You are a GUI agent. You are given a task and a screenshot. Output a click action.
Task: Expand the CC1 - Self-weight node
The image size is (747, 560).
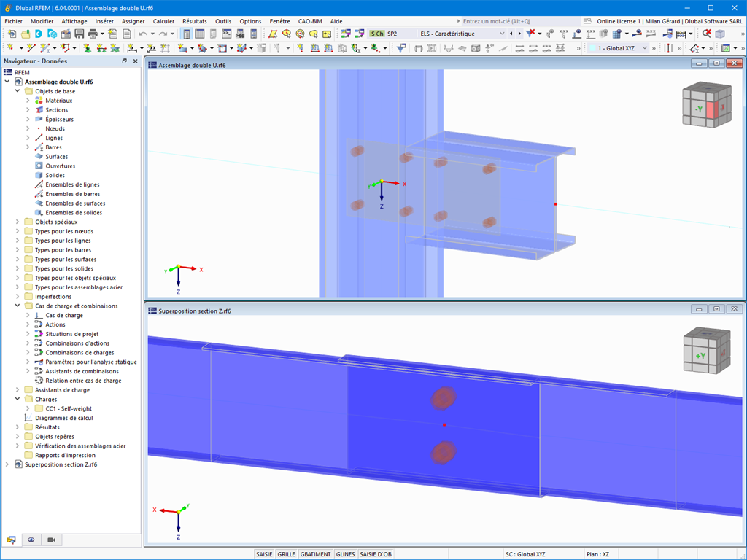coord(28,408)
